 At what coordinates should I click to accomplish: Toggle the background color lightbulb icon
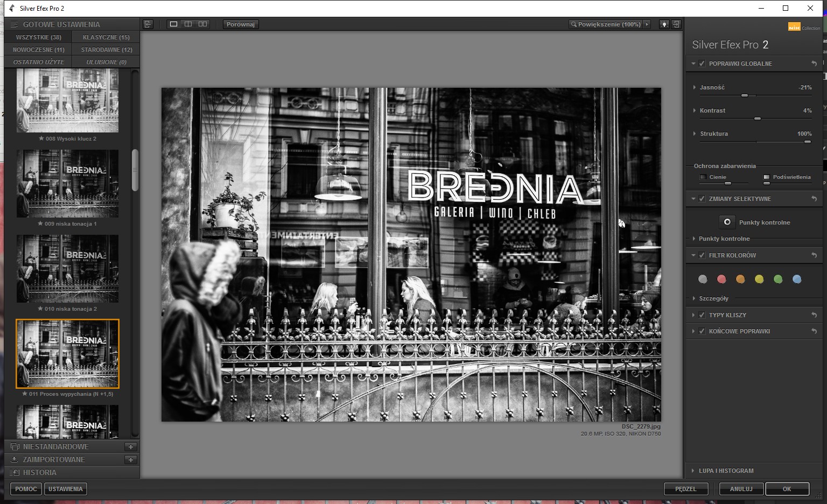[x=664, y=24]
